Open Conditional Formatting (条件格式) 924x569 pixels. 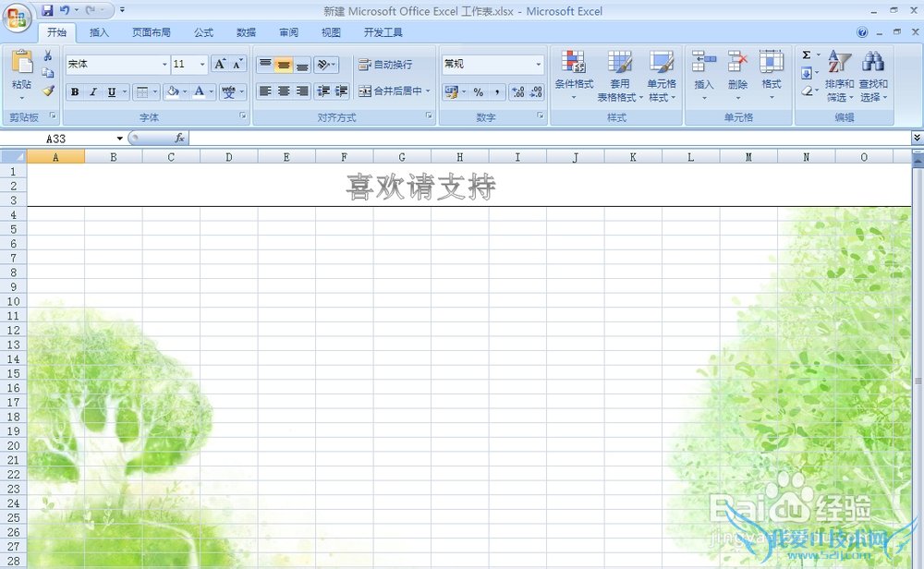(x=574, y=76)
